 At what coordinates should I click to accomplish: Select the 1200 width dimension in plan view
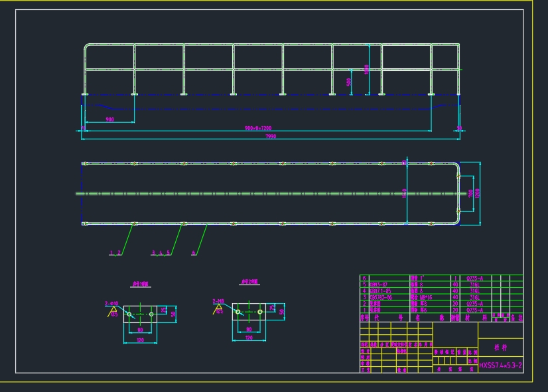click(x=478, y=193)
